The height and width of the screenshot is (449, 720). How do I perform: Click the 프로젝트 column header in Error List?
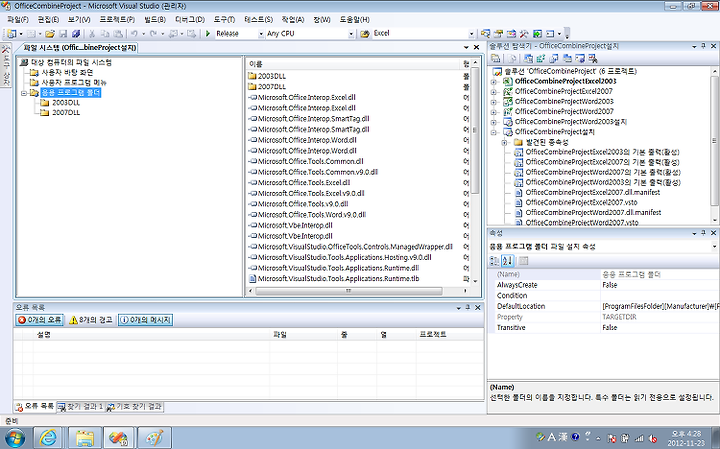[450, 335]
